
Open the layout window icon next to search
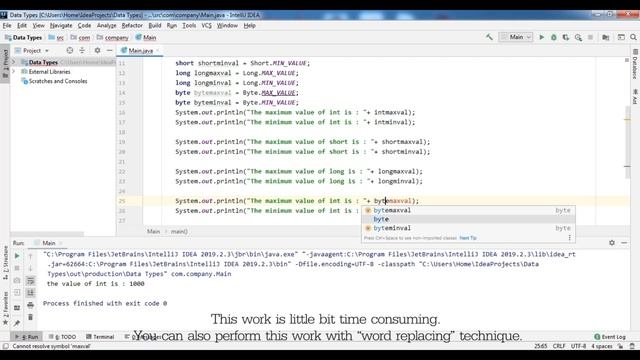click(621, 37)
